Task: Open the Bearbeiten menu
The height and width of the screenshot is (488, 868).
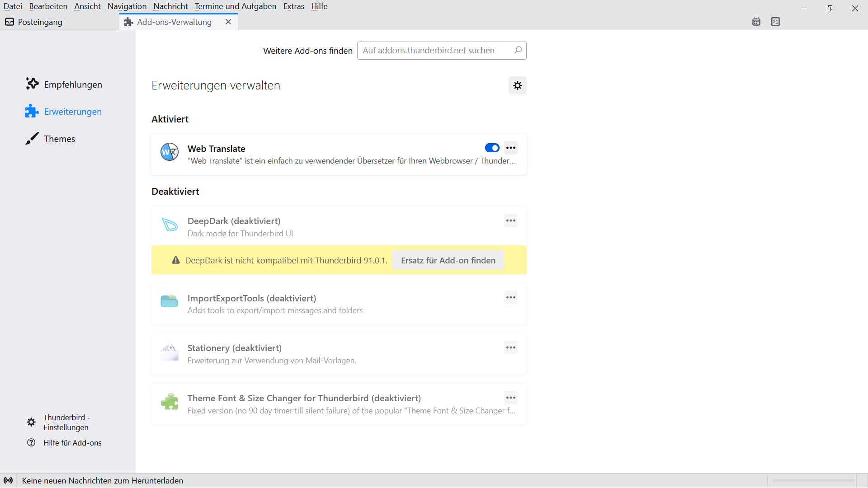Action: pyautogui.click(x=48, y=6)
